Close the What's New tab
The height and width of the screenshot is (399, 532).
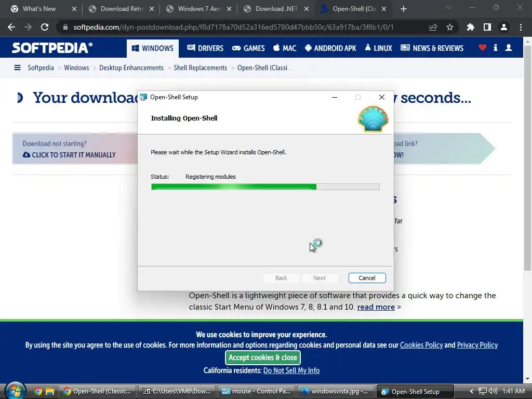pyautogui.click(x=74, y=9)
